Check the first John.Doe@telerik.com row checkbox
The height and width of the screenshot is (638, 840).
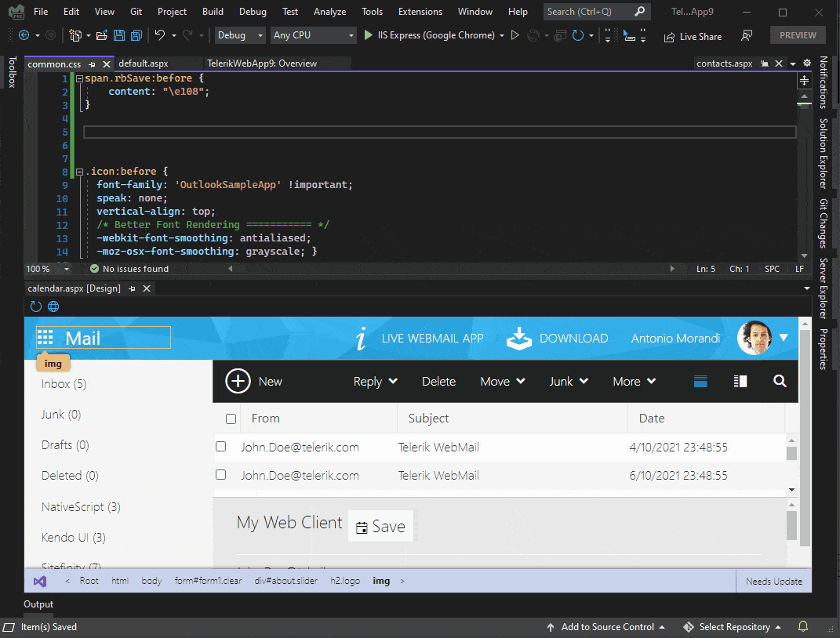coord(220,447)
